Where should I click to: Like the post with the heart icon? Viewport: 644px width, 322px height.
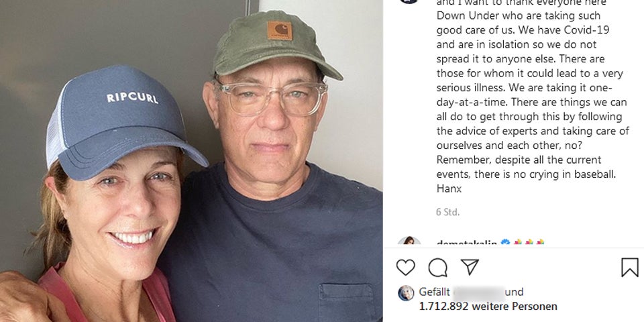point(406,268)
